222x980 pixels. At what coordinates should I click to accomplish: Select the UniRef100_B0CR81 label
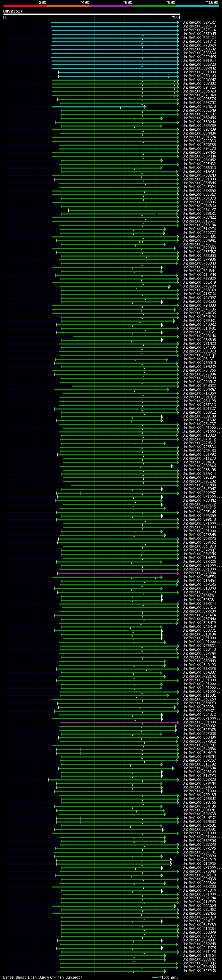pos(199,707)
